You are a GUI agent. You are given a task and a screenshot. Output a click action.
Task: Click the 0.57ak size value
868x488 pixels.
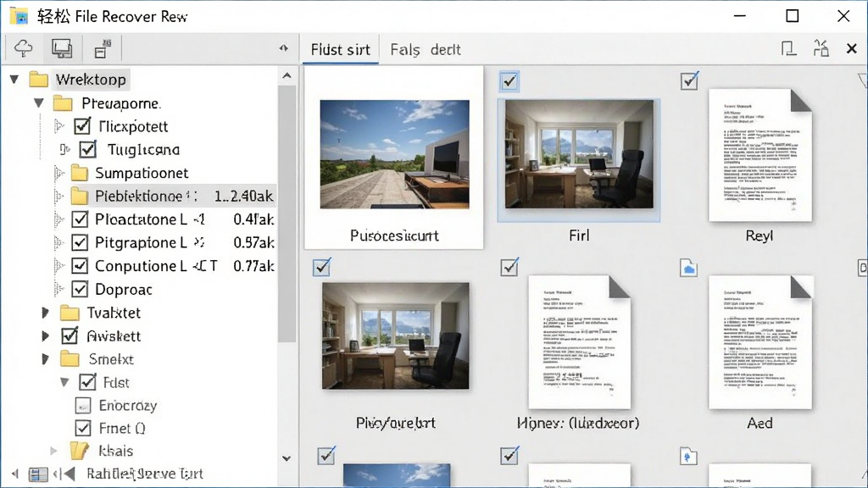coord(253,243)
